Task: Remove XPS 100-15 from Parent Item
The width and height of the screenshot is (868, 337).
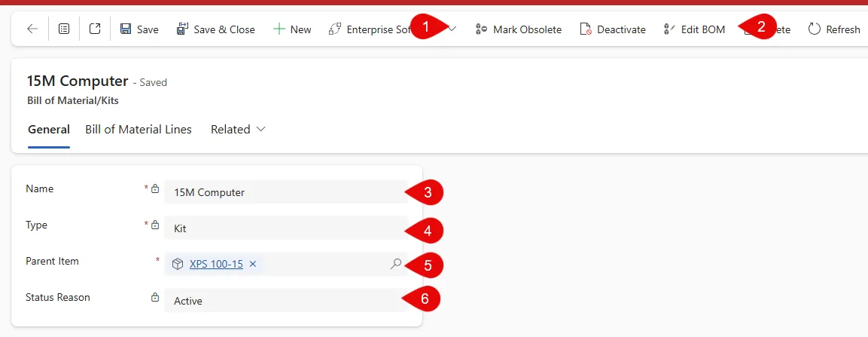Action: point(253,265)
